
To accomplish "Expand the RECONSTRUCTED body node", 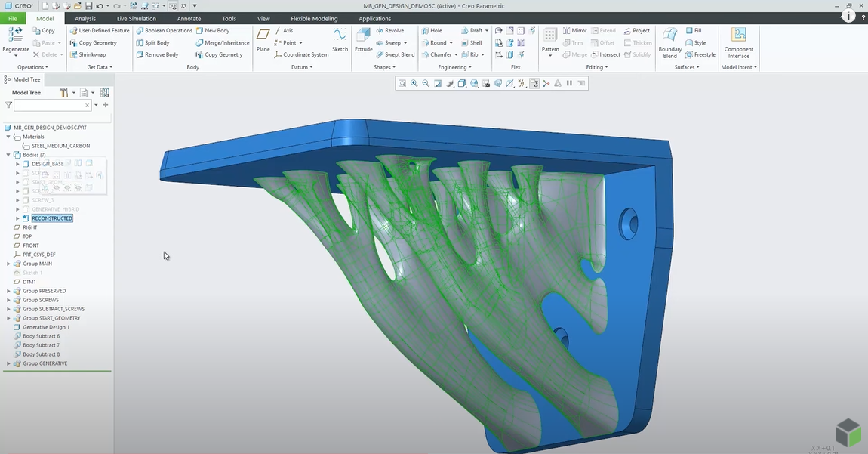I will [17, 218].
